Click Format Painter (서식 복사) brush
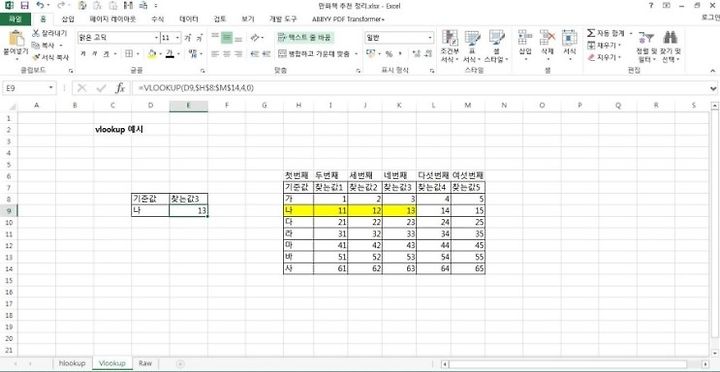Viewport: 720px width, 372px height. pos(36,57)
